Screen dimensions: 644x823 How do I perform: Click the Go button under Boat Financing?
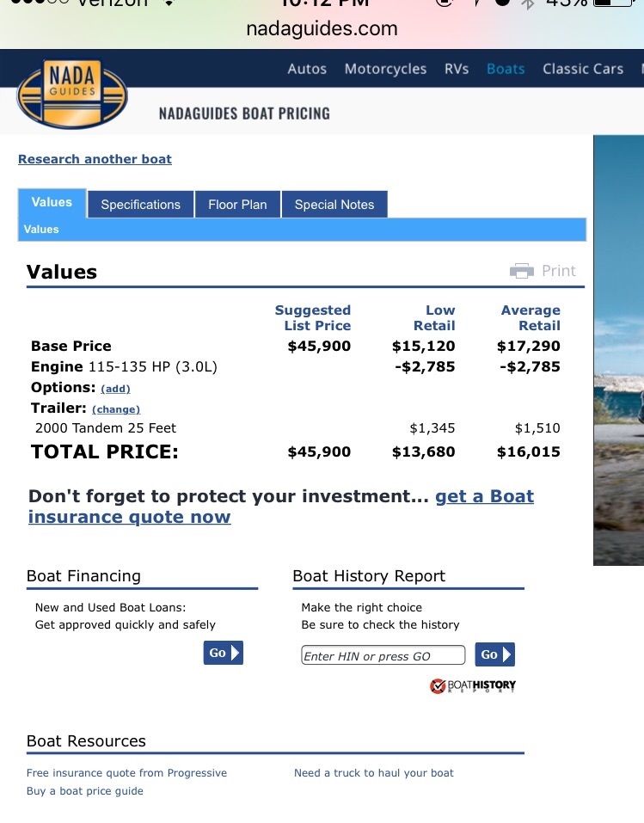(x=223, y=653)
